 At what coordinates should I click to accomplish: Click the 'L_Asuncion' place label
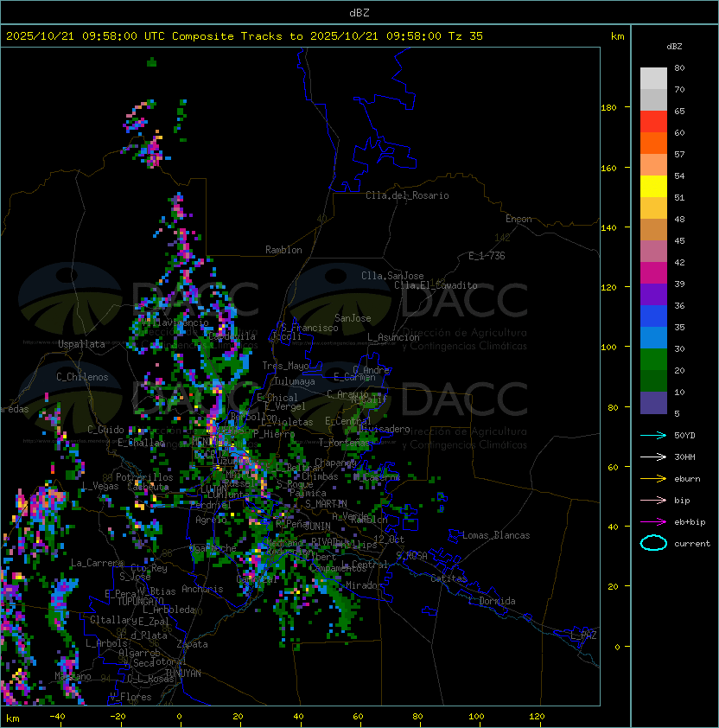(393, 337)
